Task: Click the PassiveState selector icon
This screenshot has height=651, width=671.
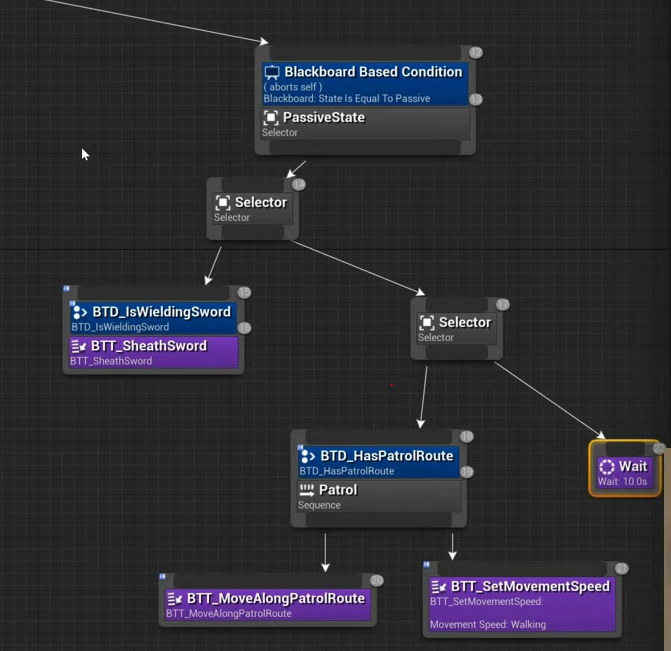Action: pyautogui.click(x=271, y=118)
